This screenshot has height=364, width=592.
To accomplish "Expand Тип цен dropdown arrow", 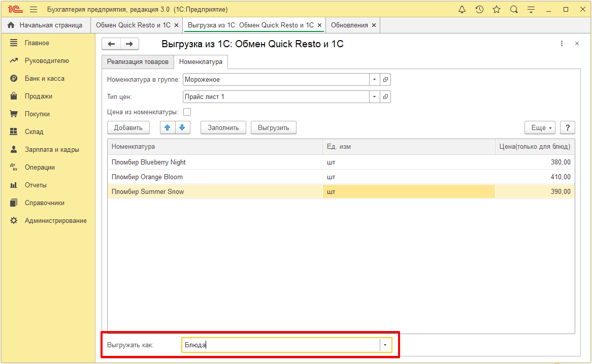I will (x=374, y=96).
